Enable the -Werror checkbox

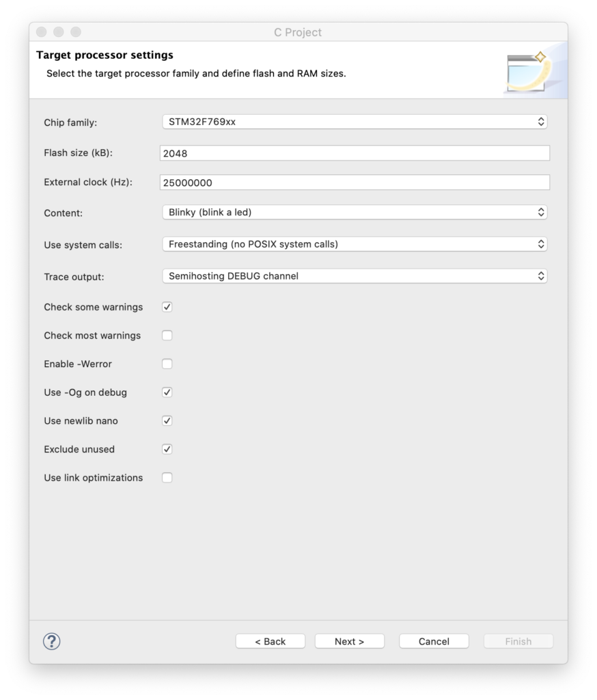coord(167,364)
